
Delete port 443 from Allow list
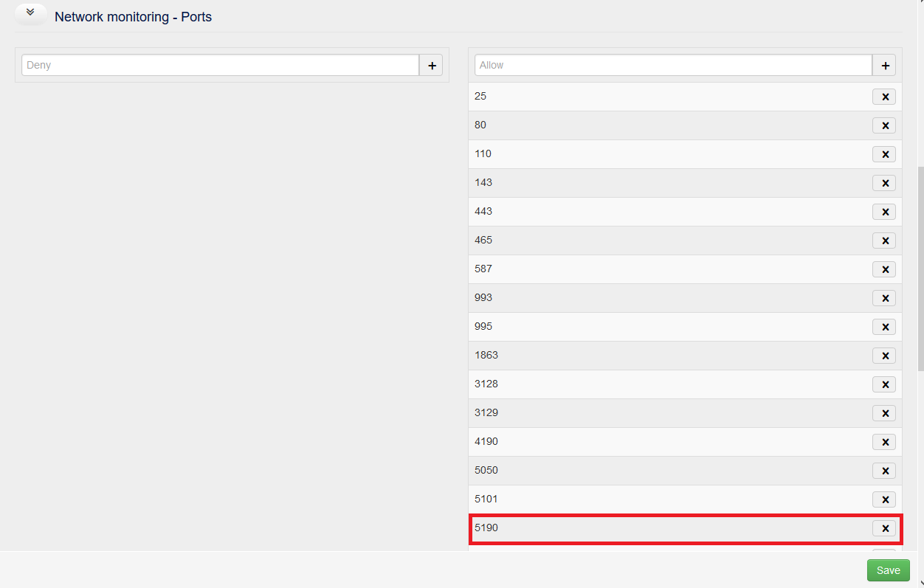pos(884,212)
